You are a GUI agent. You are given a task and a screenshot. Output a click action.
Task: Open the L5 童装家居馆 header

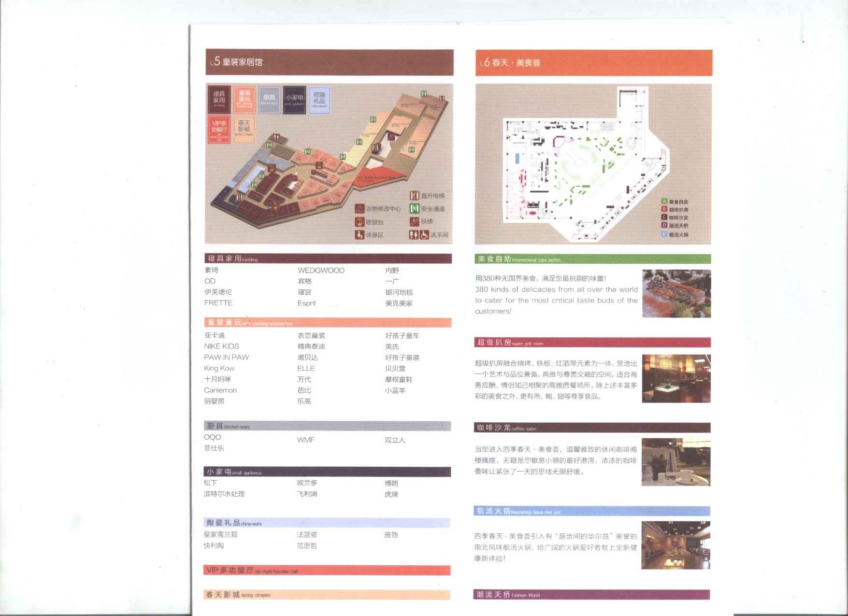click(330, 62)
